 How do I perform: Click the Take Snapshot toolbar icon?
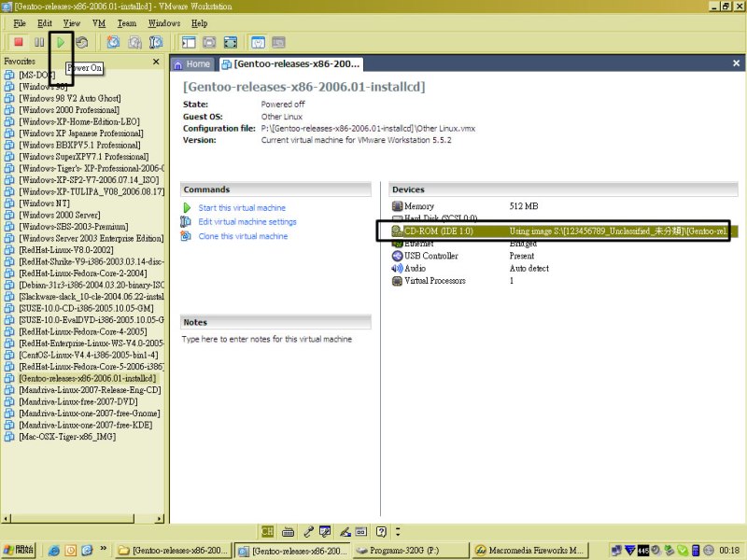pos(113,42)
